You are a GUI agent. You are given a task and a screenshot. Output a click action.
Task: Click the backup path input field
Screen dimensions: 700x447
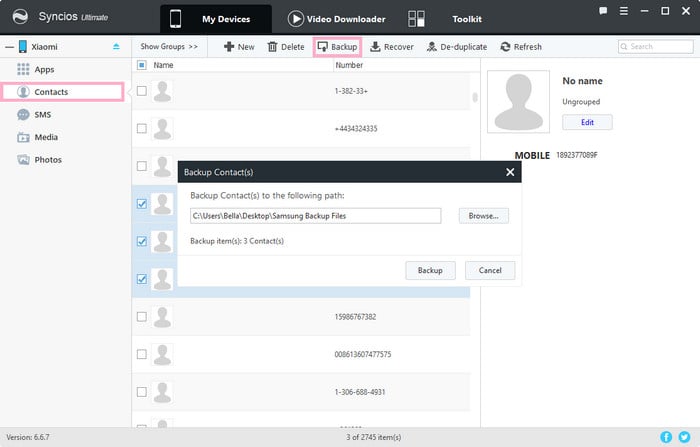tap(316, 216)
